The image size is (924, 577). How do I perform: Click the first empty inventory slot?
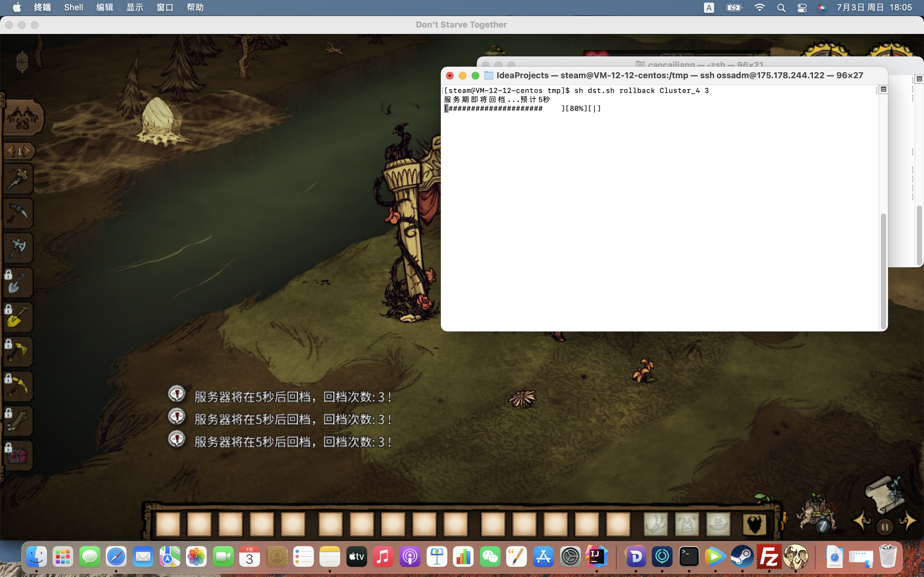pyautogui.click(x=168, y=524)
